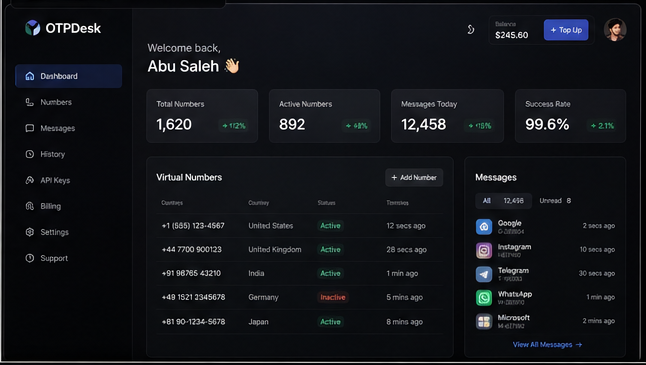Click the Numbers sidebar icon
Viewport: 646px width, 365px height.
click(x=30, y=102)
